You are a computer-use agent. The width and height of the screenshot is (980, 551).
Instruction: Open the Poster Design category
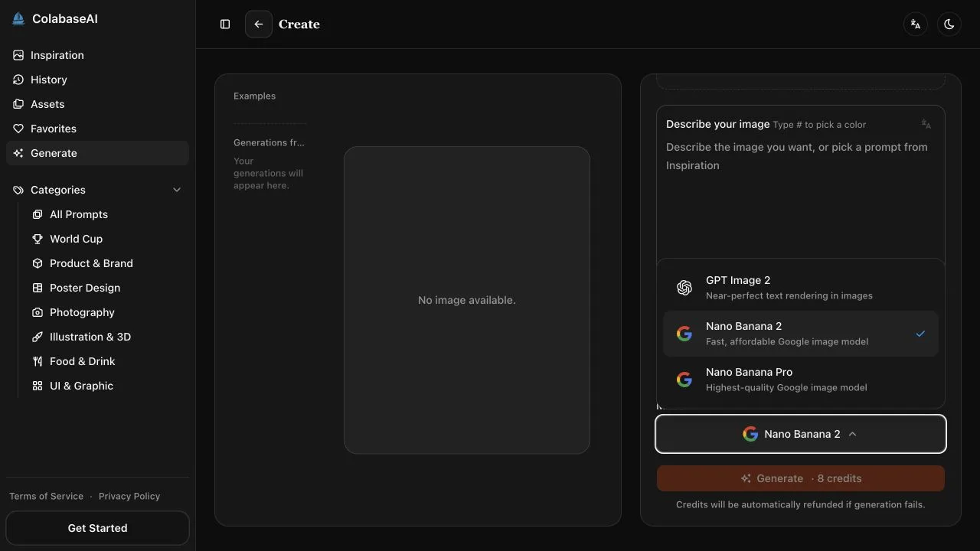(x=106, y=288)
